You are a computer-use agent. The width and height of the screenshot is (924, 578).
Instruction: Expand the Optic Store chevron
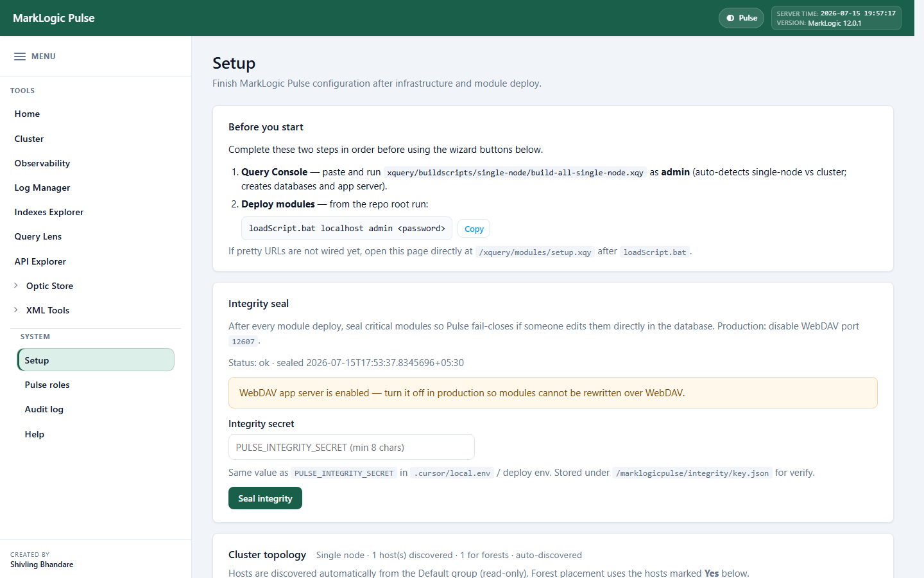[x=16, y=286]
